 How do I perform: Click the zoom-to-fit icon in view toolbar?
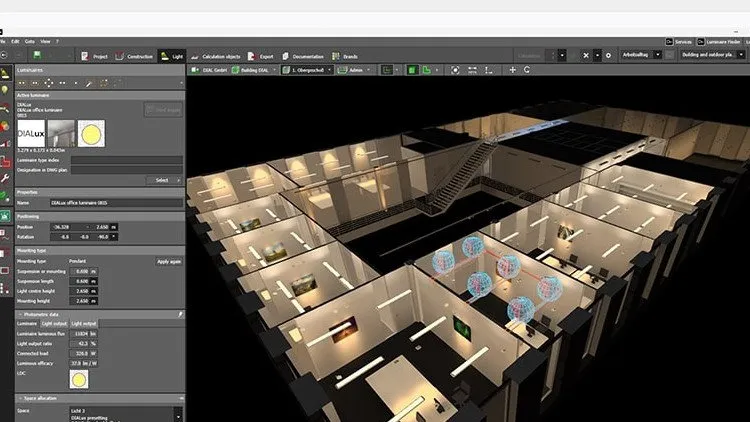point(456,70)
